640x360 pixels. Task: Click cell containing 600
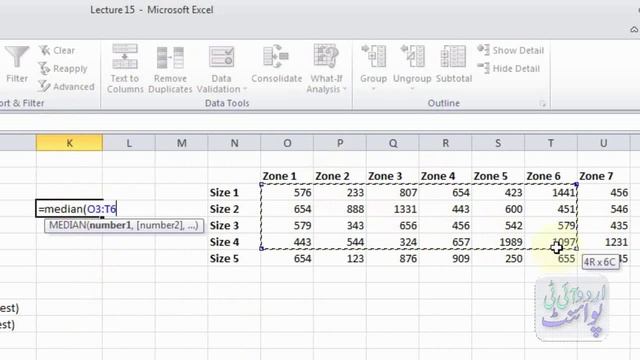(x=498, y=209)
